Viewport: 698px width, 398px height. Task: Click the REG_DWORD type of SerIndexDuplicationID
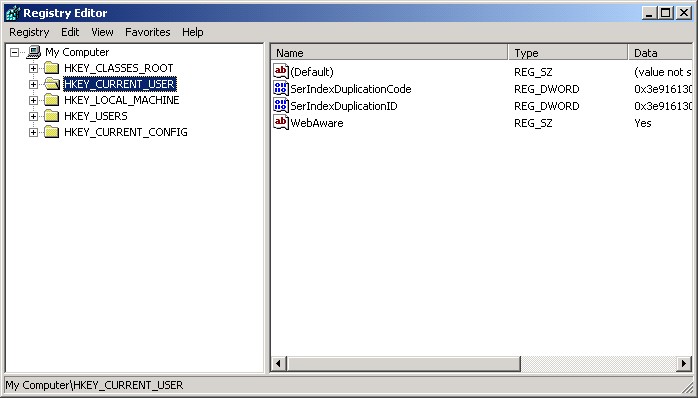[547, 106]
